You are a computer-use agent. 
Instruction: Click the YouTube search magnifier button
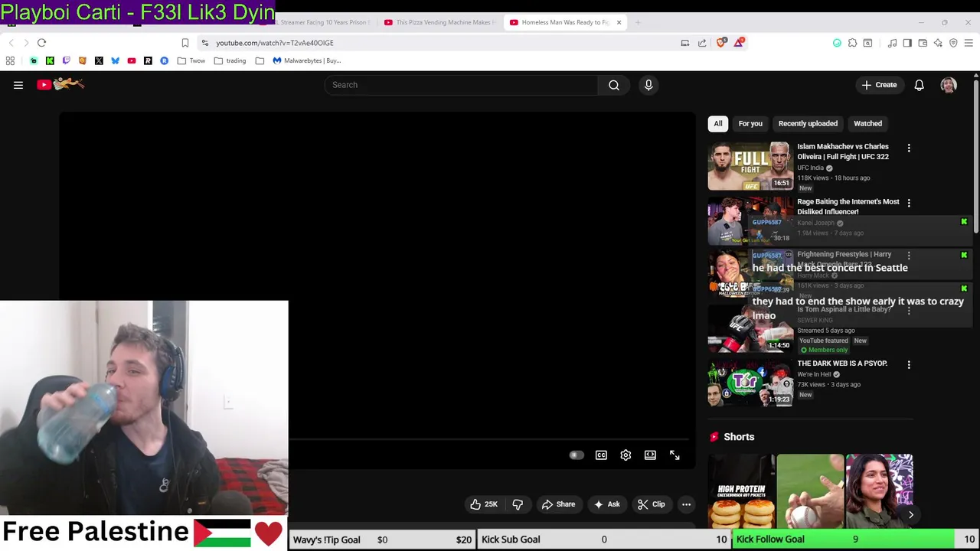pos(614,85)
